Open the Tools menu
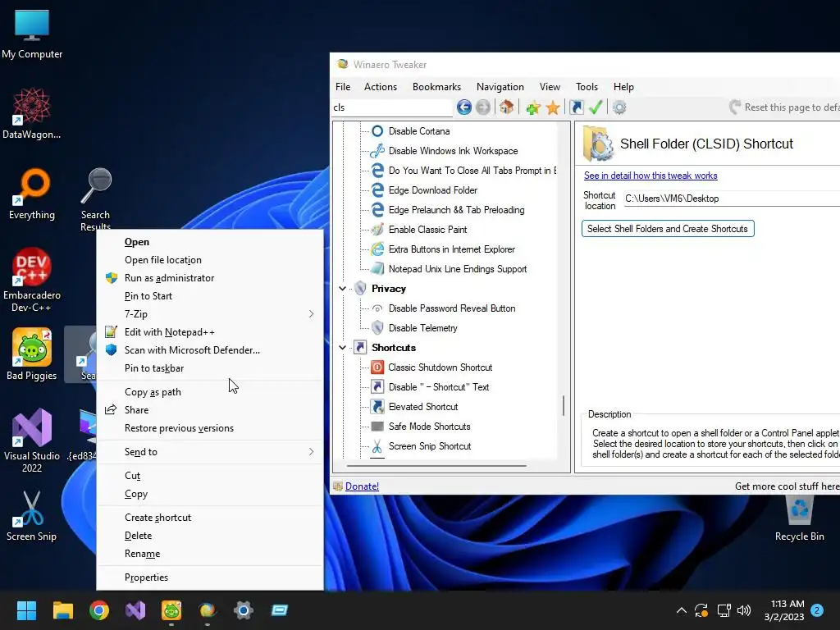 point(587,87)
